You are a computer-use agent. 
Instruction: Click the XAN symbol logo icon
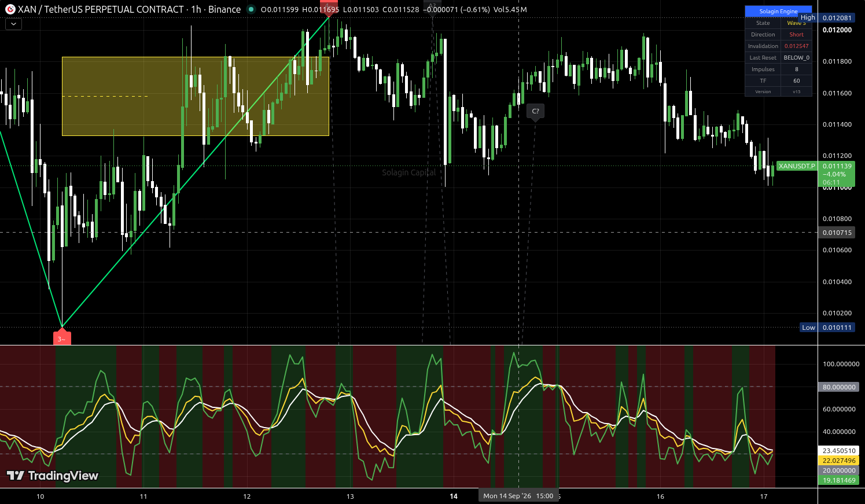click(x=10, y=9)
